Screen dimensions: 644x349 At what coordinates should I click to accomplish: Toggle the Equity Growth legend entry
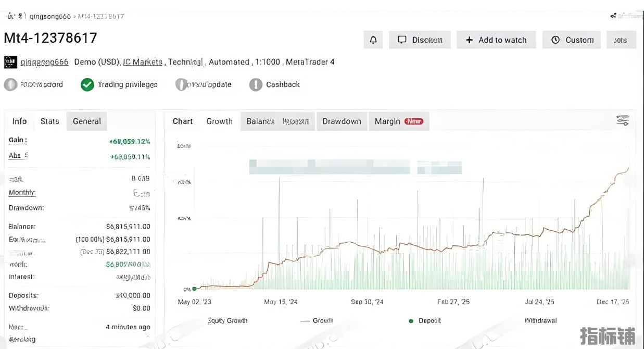tap(228, 321)
